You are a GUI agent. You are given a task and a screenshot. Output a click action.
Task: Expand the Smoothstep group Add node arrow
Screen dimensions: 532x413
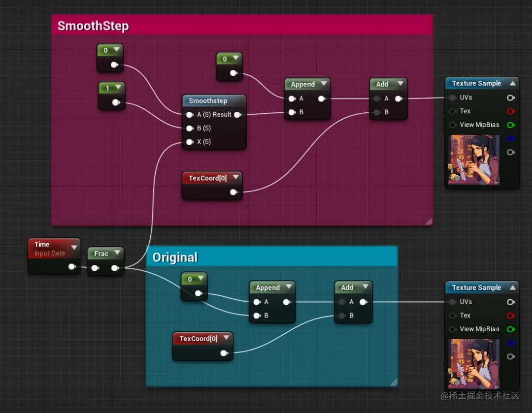click(x=400, y=83)
